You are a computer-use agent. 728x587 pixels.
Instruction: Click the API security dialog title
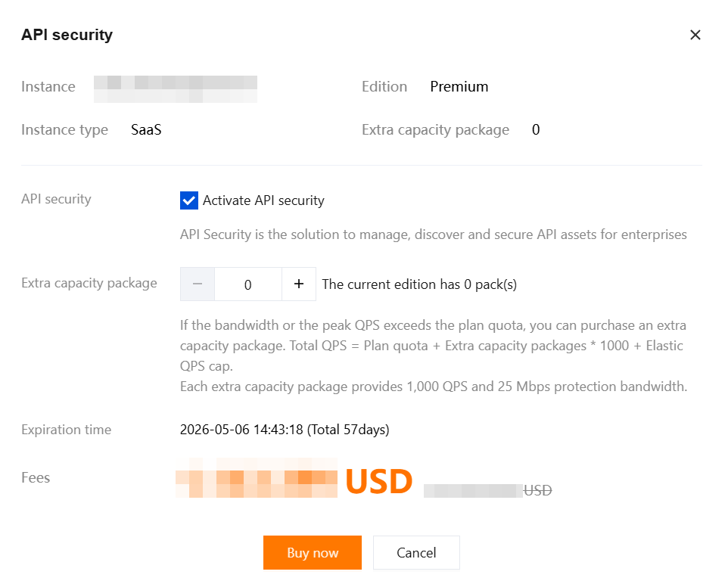67,35
